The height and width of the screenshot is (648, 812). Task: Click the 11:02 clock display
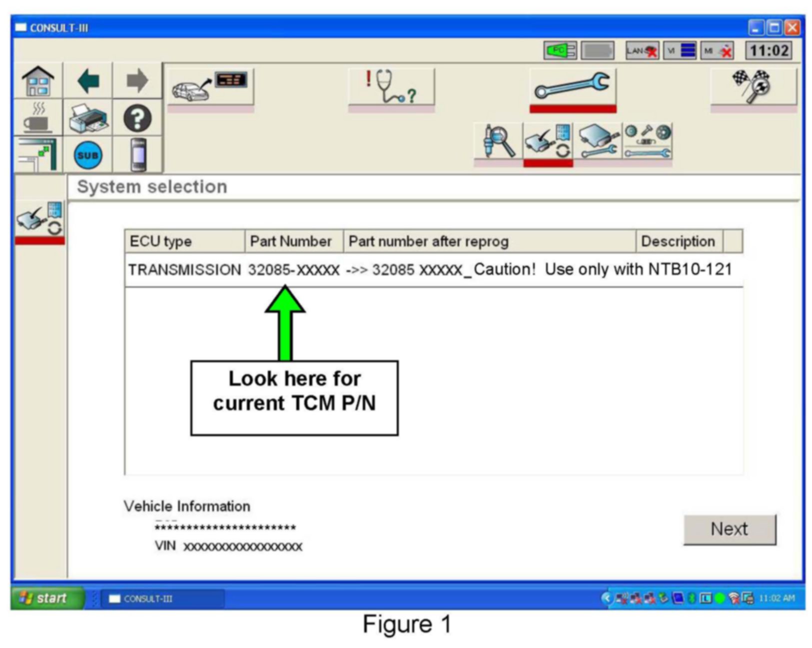[x=769, y=50]
